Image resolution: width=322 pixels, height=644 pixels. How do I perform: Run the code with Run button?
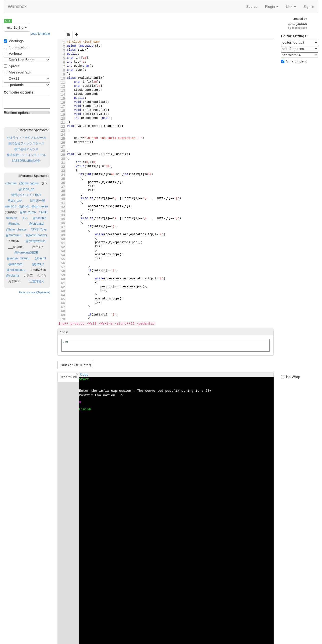pyautogui.click(x=76, y=365)
